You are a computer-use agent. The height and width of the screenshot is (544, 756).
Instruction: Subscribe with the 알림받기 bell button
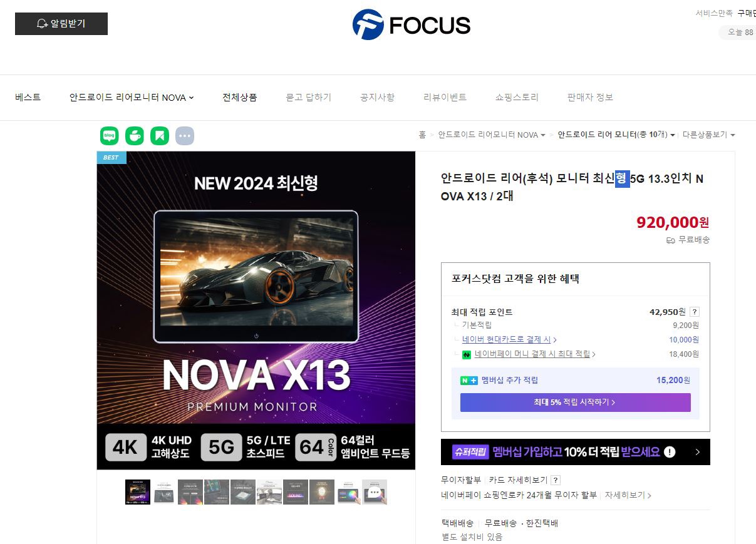click(x=61, y=24)
